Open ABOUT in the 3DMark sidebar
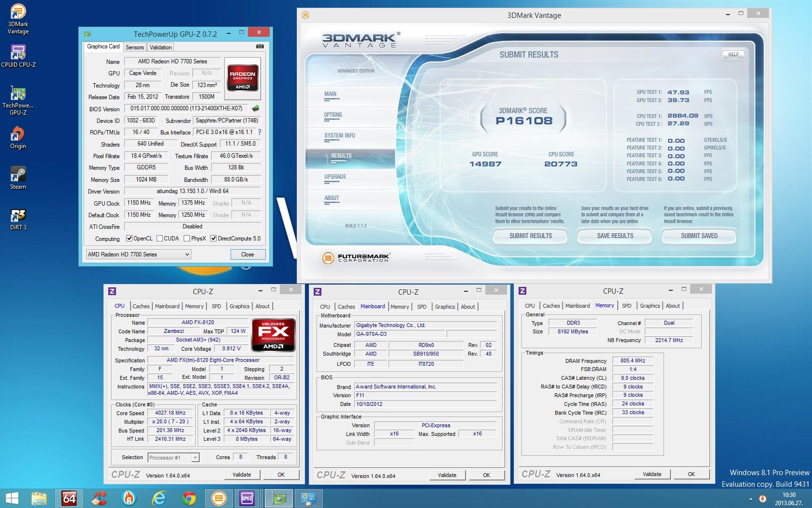The width and height of the screenshot is (812, 508). point(332,198)
